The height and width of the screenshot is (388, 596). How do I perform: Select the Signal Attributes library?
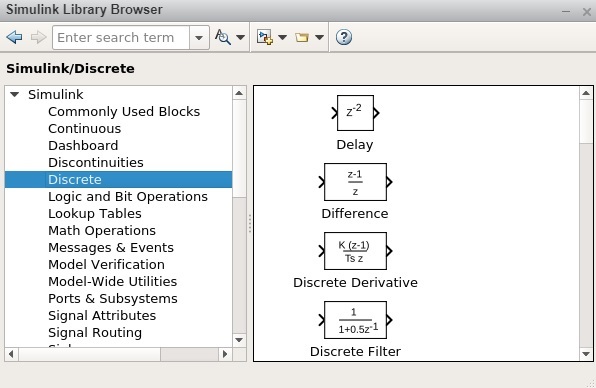pyautogui.click(x=102, y=315)
